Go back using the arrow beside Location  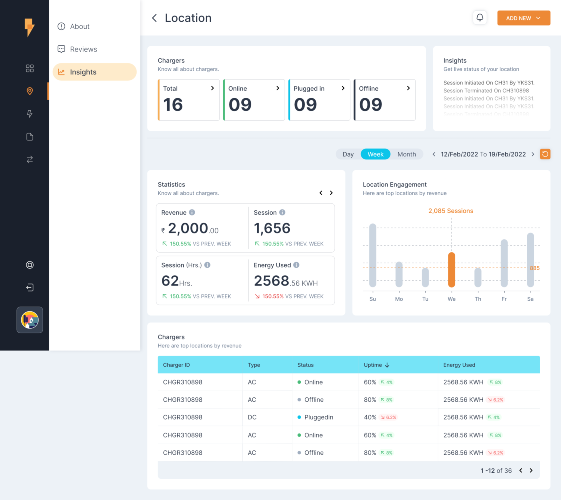[x=155, y=18]
